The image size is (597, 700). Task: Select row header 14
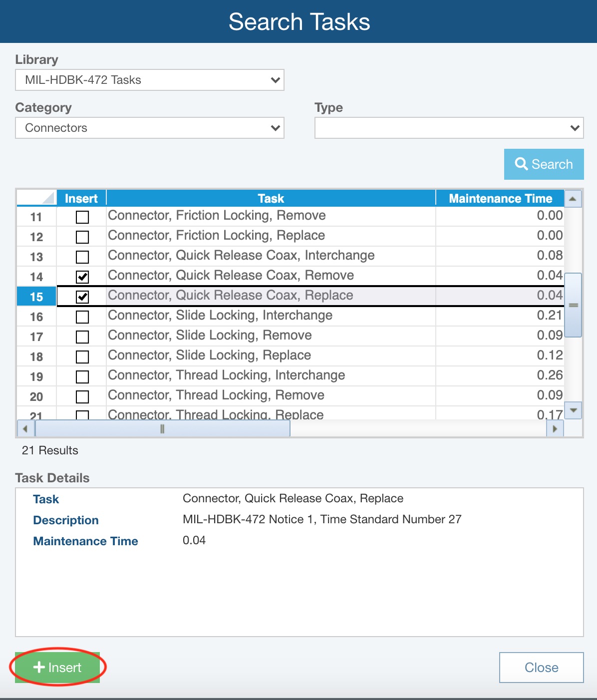click(x=36, y=277)
